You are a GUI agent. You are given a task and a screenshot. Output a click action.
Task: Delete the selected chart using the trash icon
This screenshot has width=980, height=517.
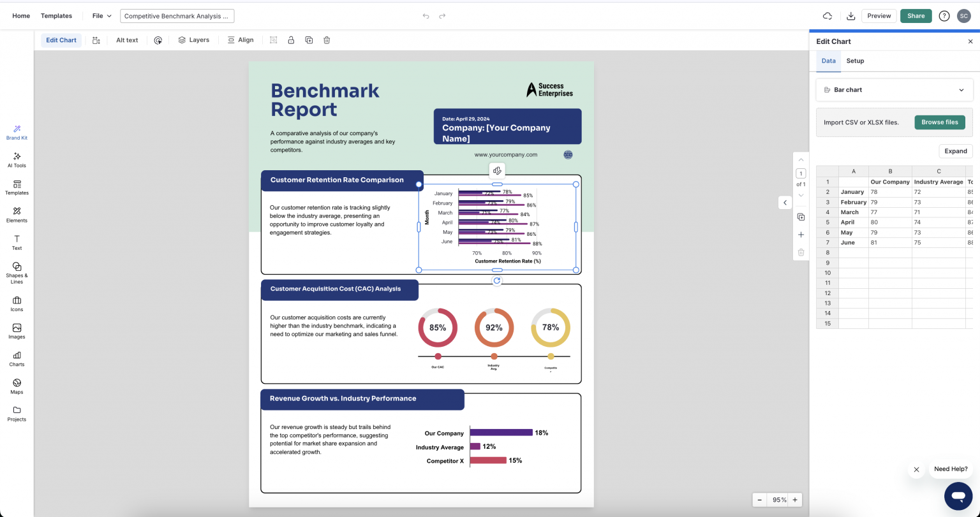pyautogui.click(x=327, y=40)
